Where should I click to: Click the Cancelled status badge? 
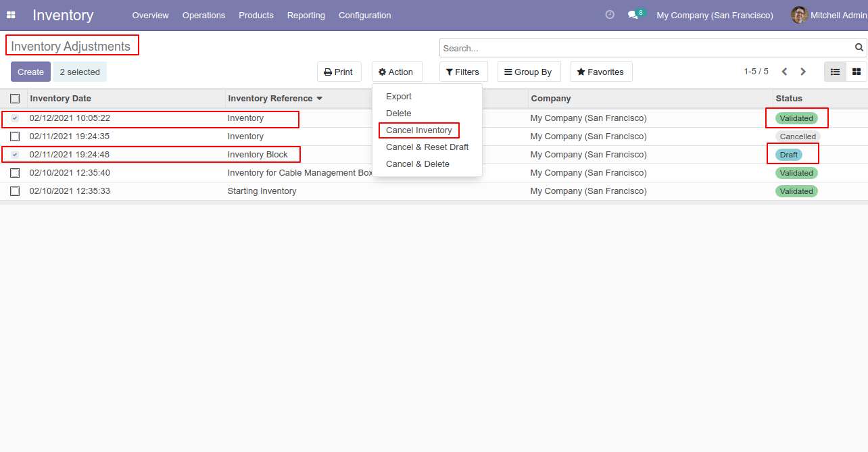click(798, 136)
